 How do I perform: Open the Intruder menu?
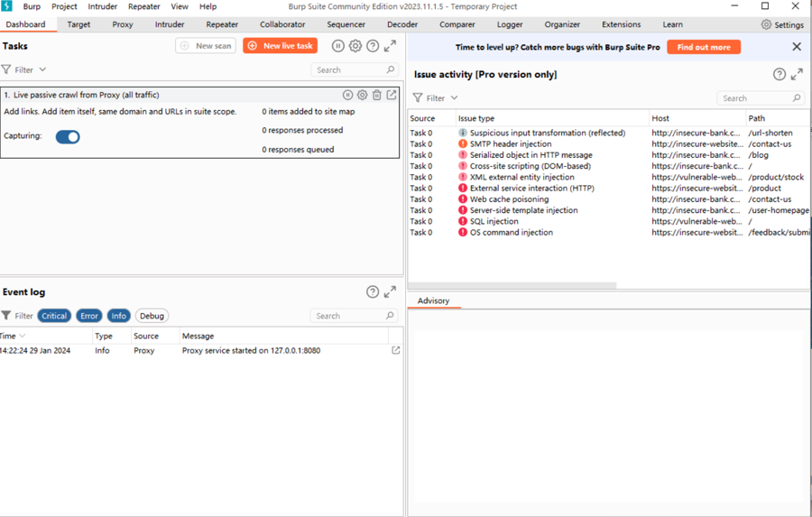pos(103,6)
